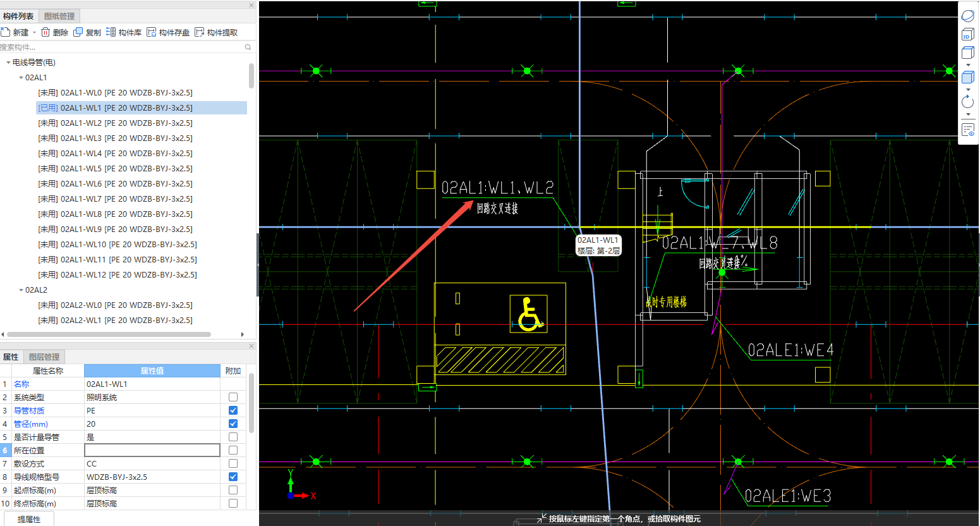Collapse the 02AL2 tree node
Screen dimensions: 980x526
(x=21, y=290)
